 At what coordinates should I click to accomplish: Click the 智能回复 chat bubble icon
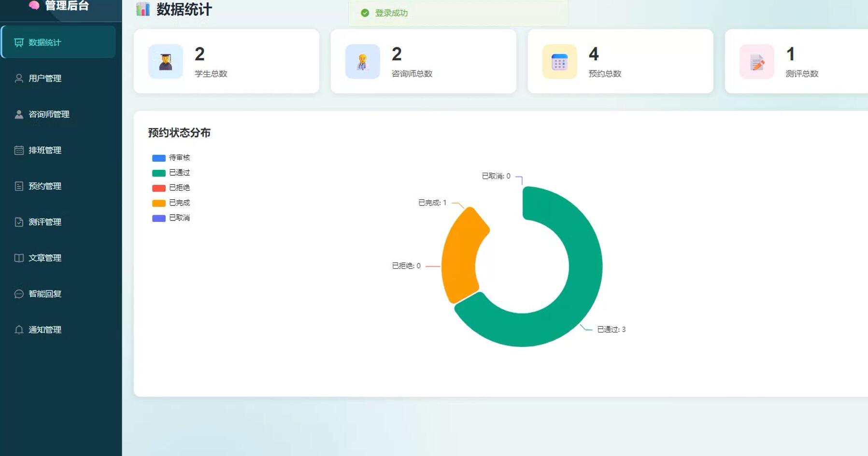click(x=19, y=294)
